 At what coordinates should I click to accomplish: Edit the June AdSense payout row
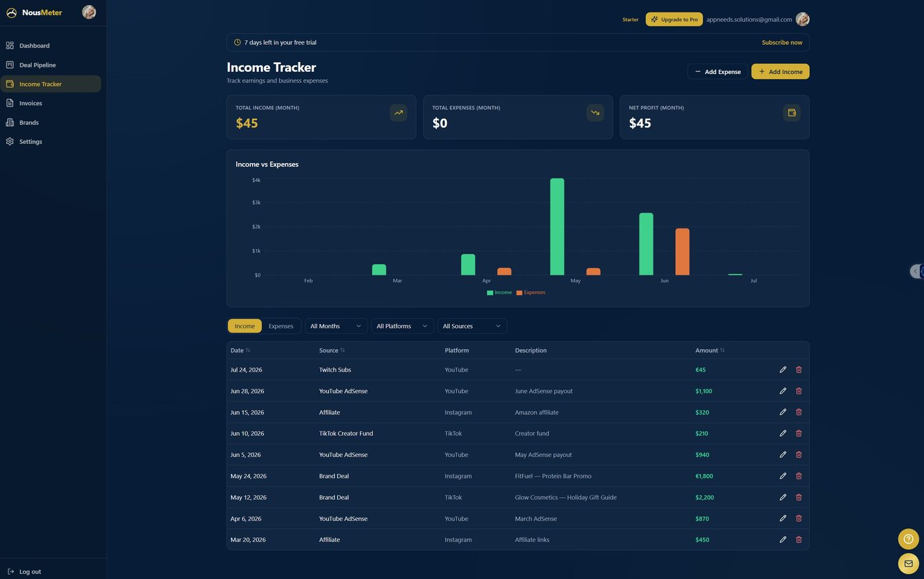click(x=783, y=391)
